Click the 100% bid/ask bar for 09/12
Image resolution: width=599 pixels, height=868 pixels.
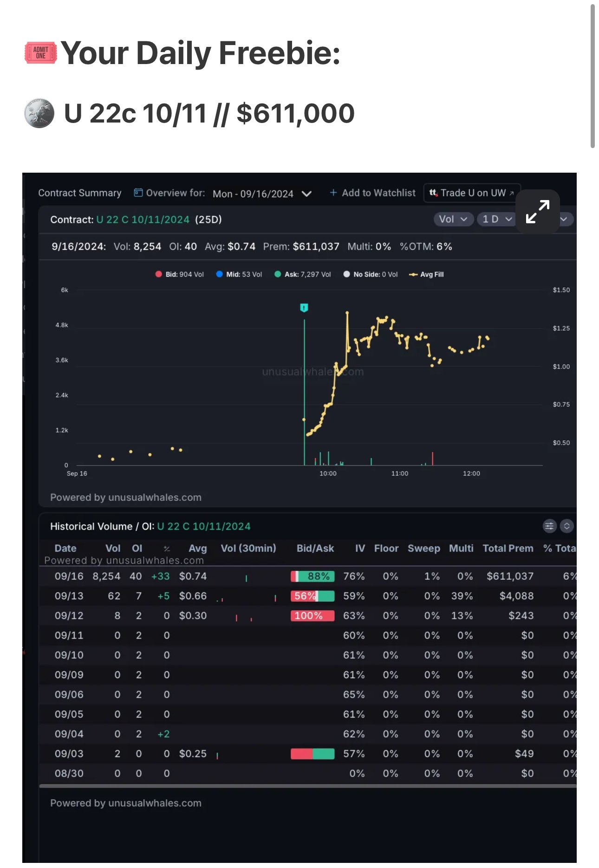tap(313, 615)
